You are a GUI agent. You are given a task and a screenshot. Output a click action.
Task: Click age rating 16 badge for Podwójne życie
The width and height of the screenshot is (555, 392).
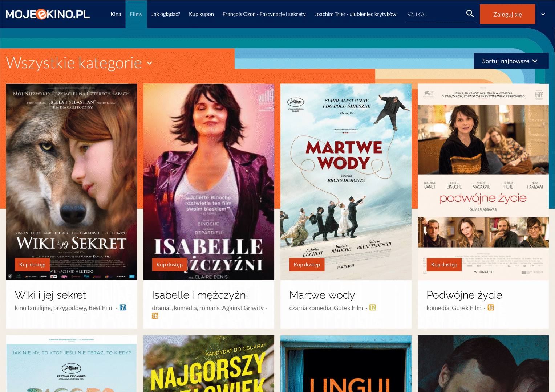(x=490, y=307)
